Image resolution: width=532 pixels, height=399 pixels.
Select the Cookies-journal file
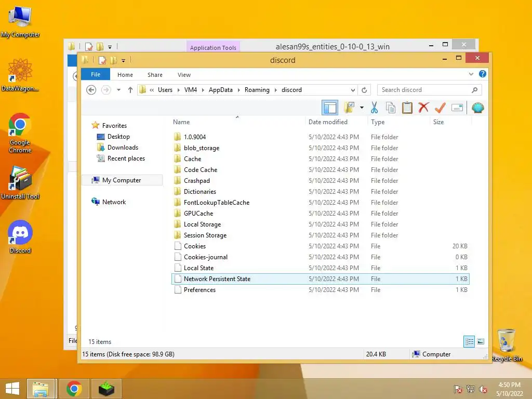(x=206, y=257)
